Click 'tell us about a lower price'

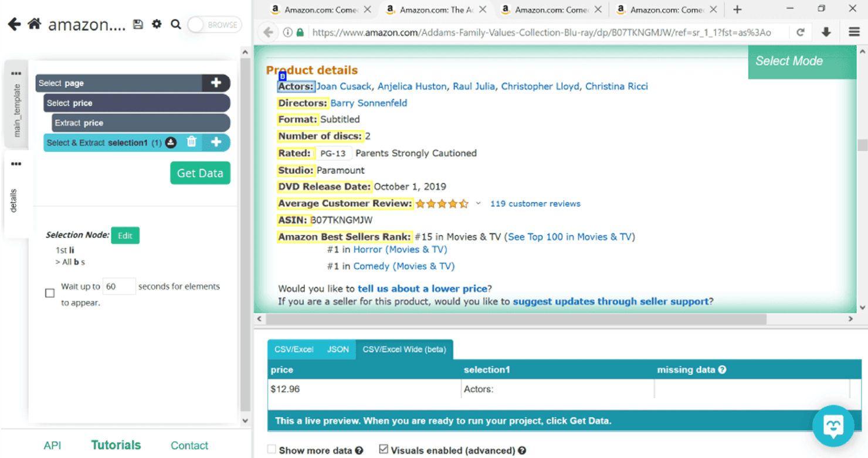(422, 289)
